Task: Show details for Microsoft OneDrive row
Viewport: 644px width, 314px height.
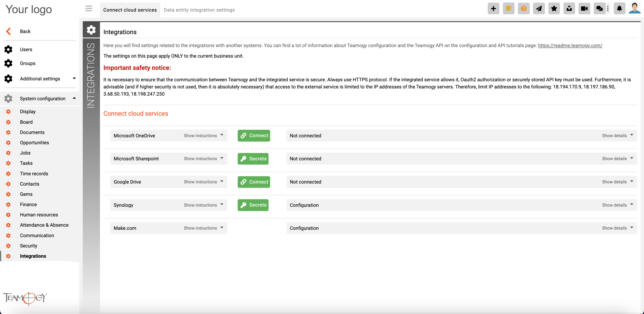Action: 617,136
